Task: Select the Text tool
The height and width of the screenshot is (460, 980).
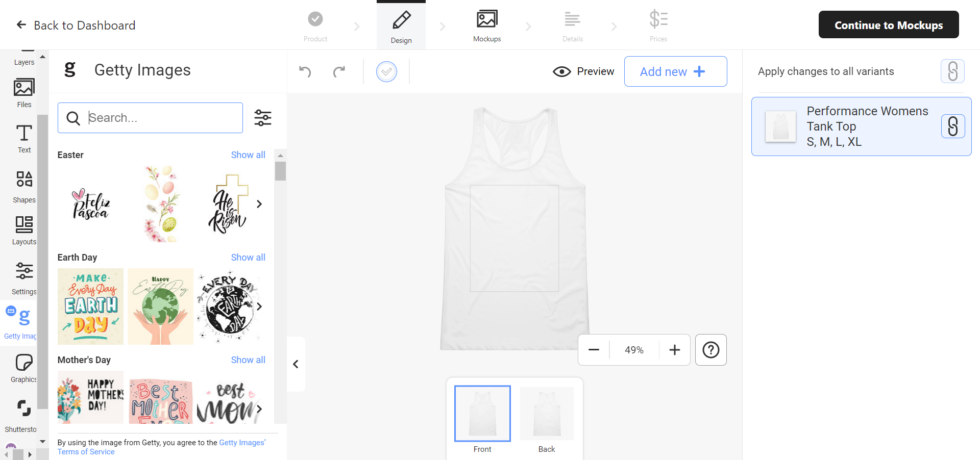Action: point(24,138)
